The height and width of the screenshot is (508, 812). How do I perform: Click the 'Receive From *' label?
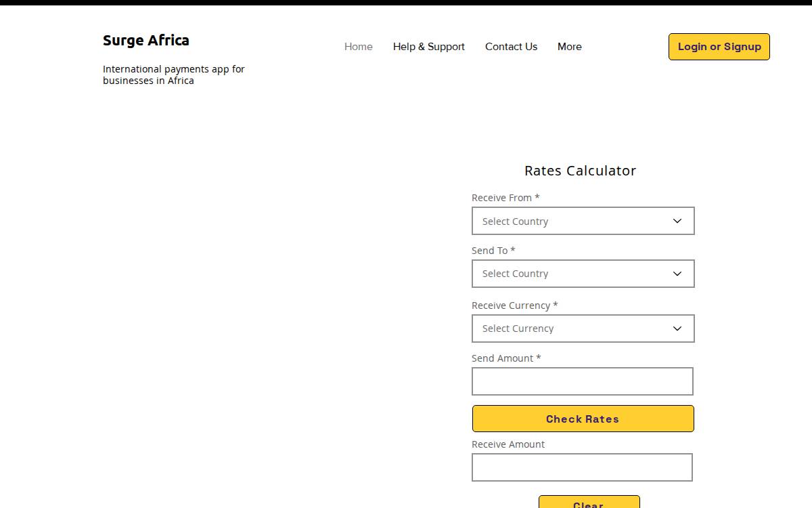tap(505, 198)
